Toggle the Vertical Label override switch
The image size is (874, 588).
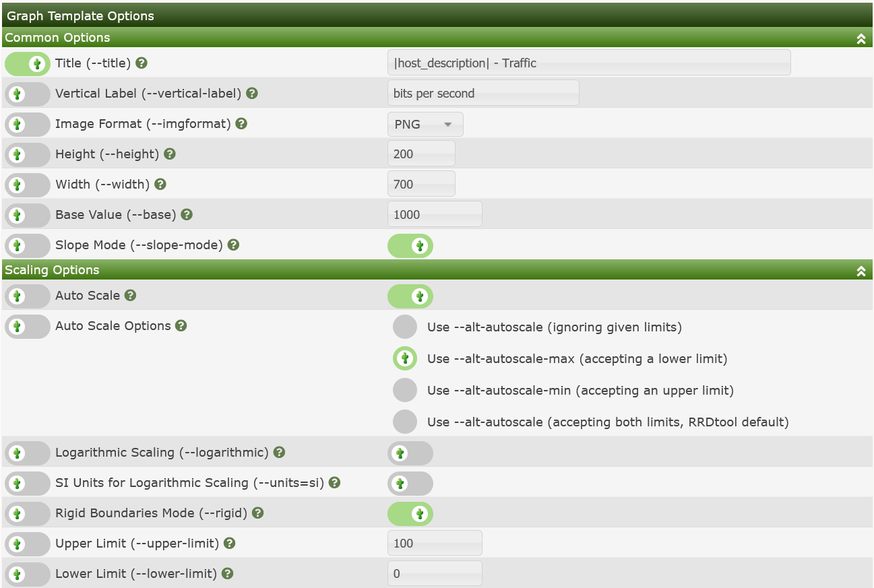tap(27, 94)
